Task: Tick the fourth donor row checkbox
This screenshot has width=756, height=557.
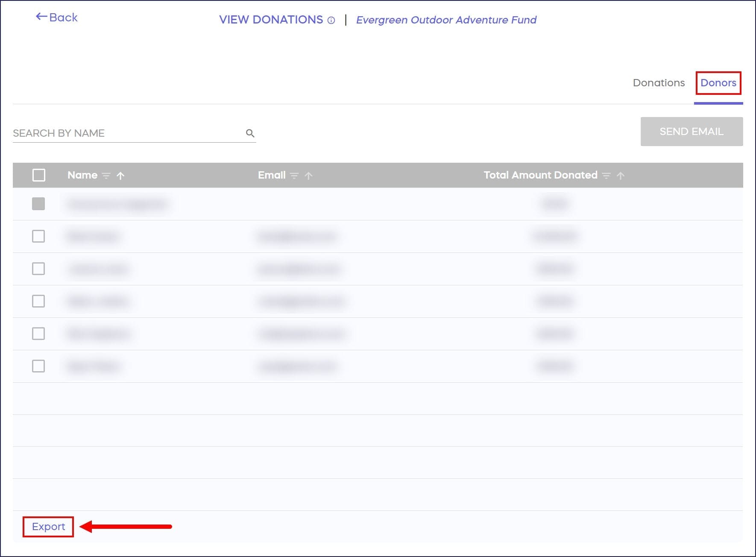Action: pyautogui.click(x=38, y=301)
